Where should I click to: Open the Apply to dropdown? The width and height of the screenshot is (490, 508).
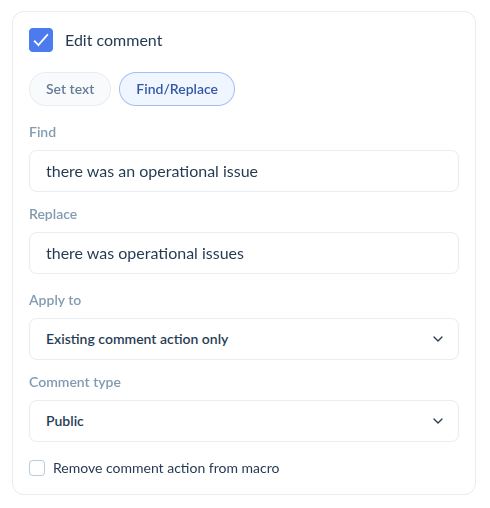point(244,339)
